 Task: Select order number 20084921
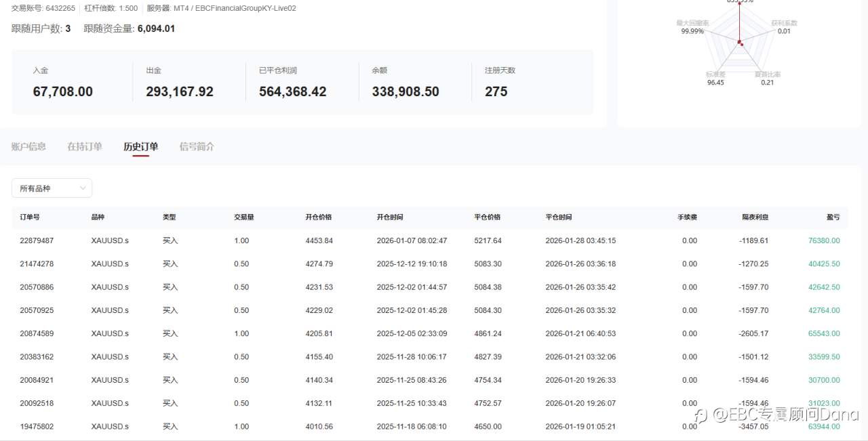tap(37, 380)
